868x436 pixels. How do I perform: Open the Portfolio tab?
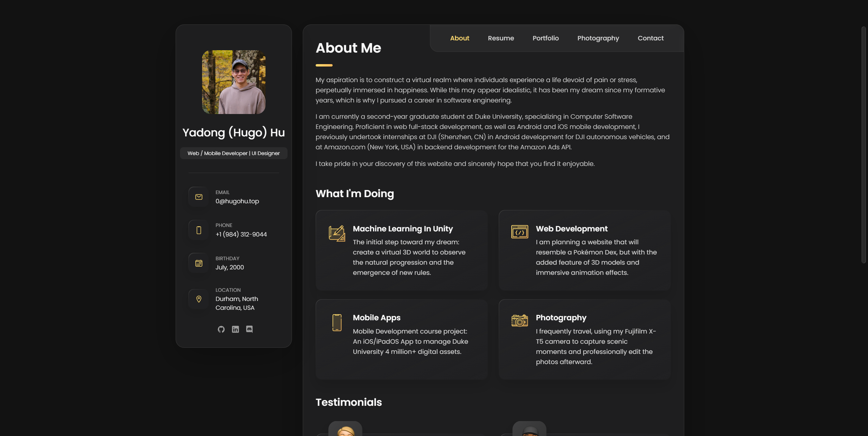coord(546,38)
